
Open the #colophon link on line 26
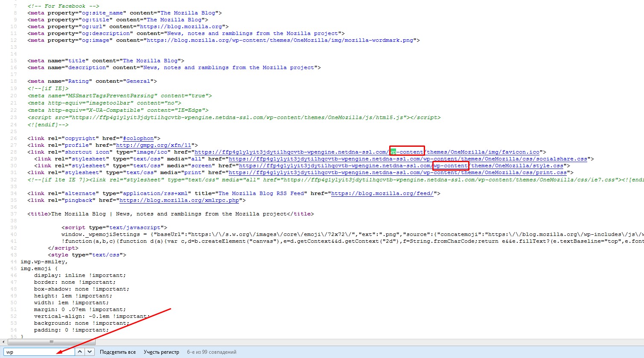pos(138,138)
